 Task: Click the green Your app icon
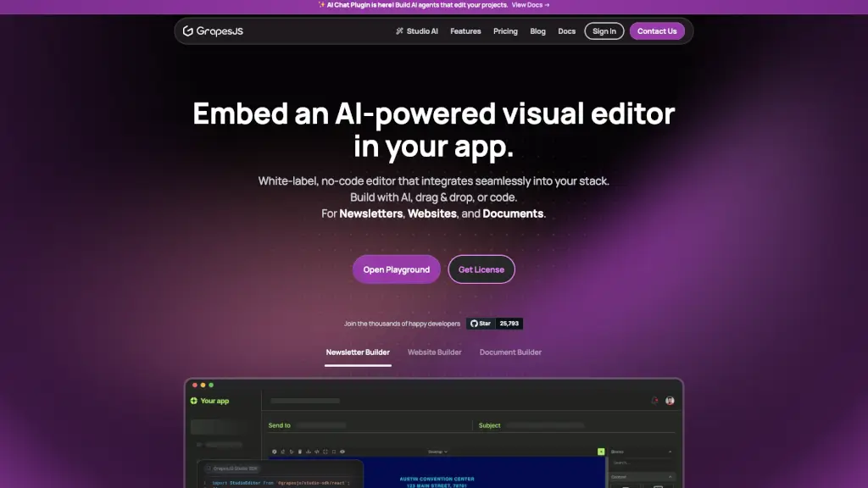(x=194, y=401)
